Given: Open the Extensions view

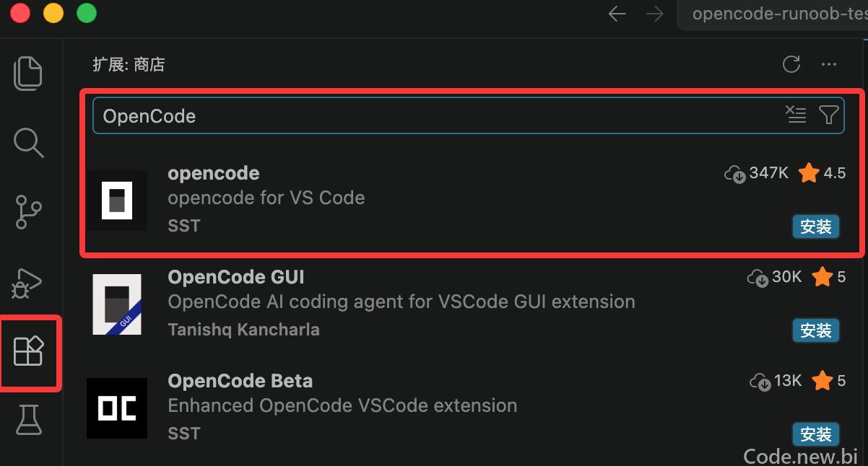Looking at the screenshot, I should (29, 351).
